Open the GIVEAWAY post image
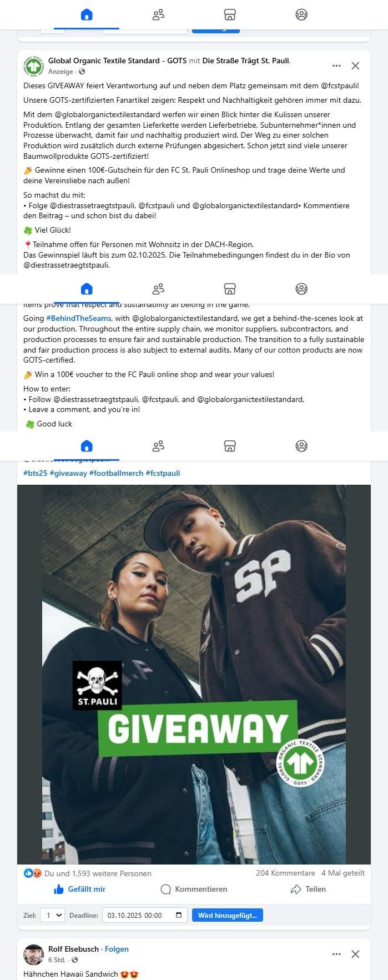Viewport: 388px width, 980px height. (x=194, y=674)
